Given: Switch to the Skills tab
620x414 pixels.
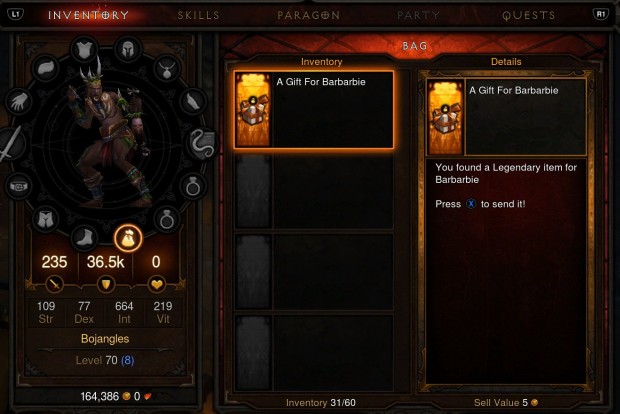Looking at the screenshot, I should point(198,15).
